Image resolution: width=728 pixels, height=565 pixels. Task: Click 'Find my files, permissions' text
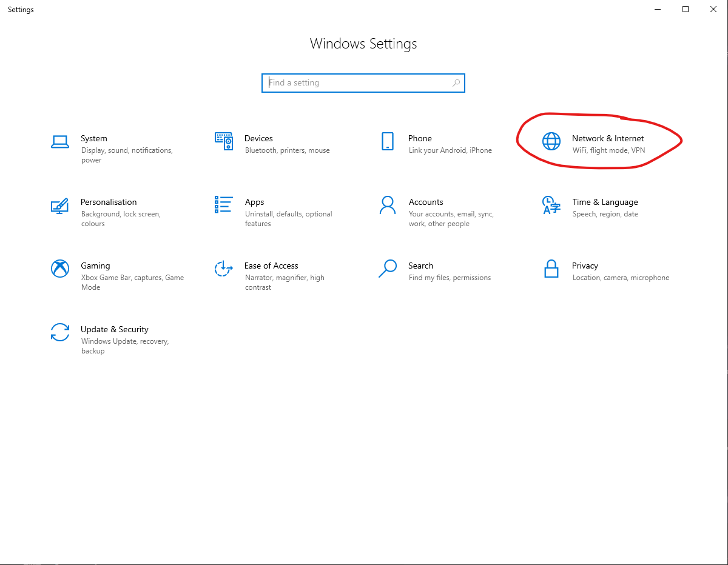click(x=450, y=278)
